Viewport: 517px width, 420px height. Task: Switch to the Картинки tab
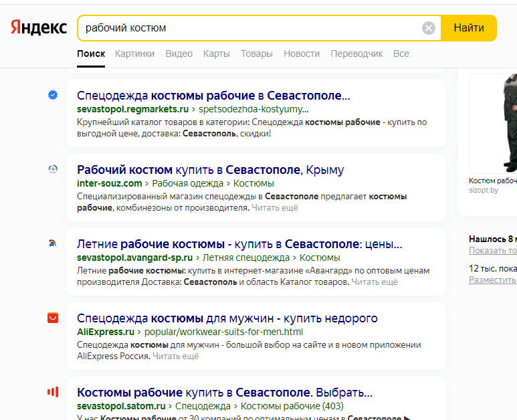click(134, 54)
